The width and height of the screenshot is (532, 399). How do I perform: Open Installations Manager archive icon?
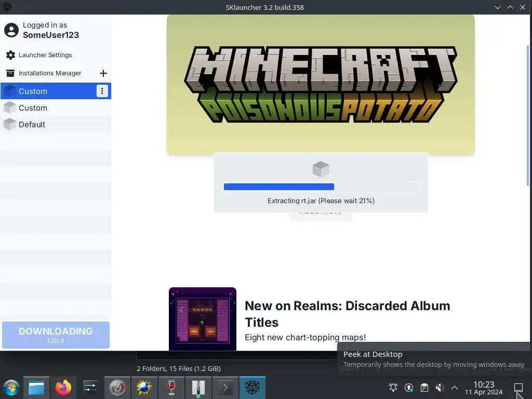click(x=10, y=73)
